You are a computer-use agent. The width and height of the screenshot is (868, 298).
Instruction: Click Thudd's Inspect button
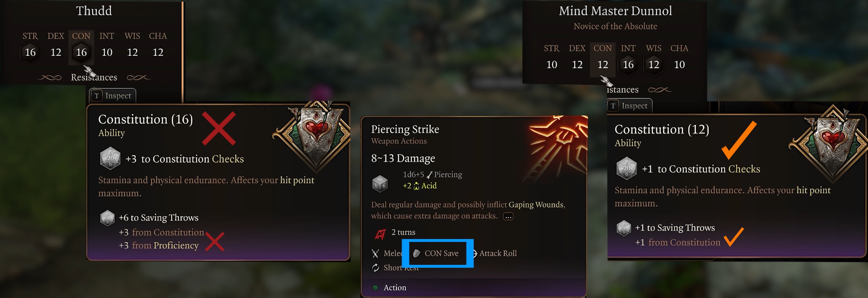[113, 96]
